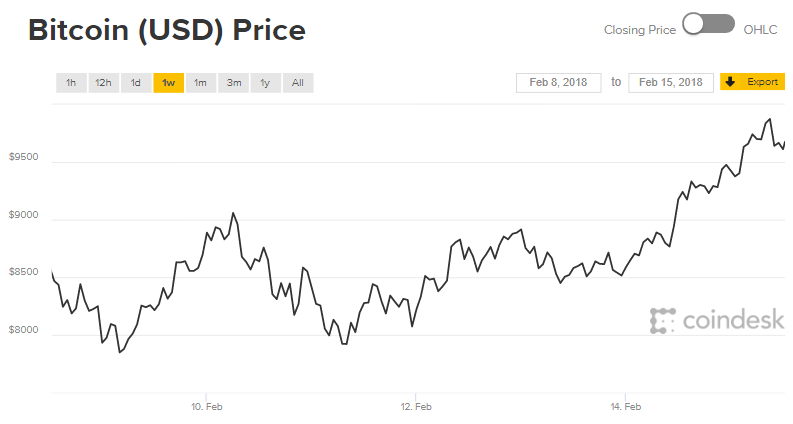The width and height of the screenshot is (793, 424).
Task: Select the 1y range button
Action: [265, 83]
